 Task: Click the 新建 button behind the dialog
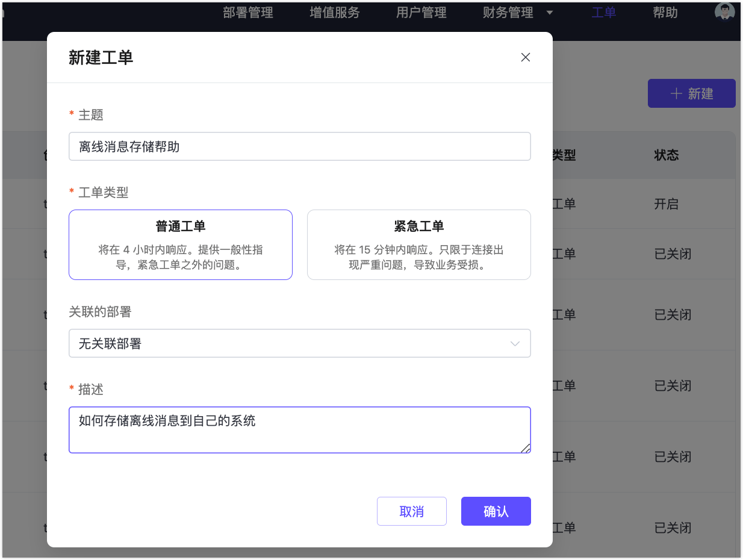click(x=691, y=93)
